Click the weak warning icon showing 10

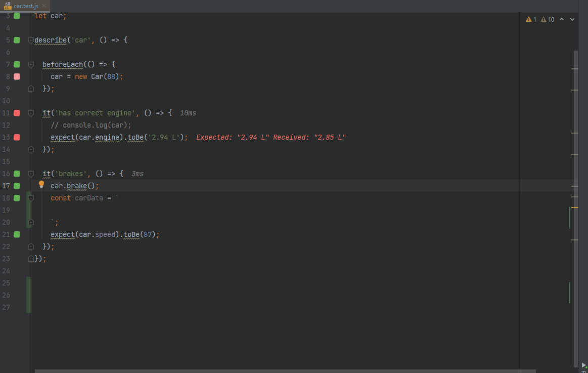(547, 20)
